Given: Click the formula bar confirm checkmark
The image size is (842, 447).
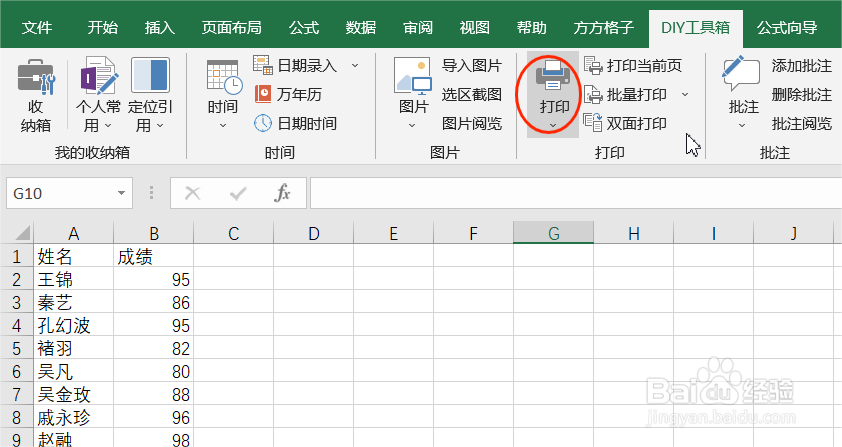Looking at the screenshot, I should coord(238,193).
